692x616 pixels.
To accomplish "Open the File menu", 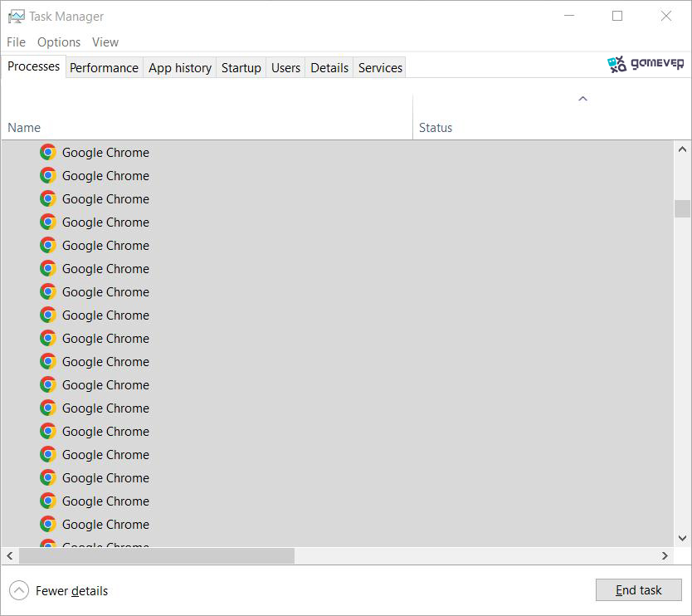I will pos(16,42).
